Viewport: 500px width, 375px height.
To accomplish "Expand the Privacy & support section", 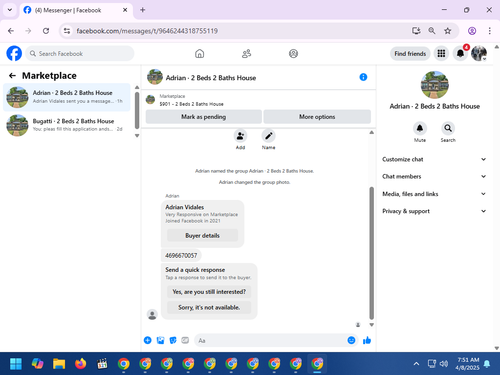I will [x=434, y=211].
